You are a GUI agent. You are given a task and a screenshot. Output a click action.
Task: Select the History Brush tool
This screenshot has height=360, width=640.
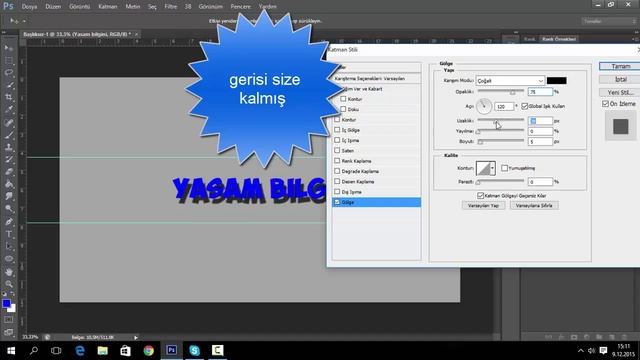(x=9, y=160)
